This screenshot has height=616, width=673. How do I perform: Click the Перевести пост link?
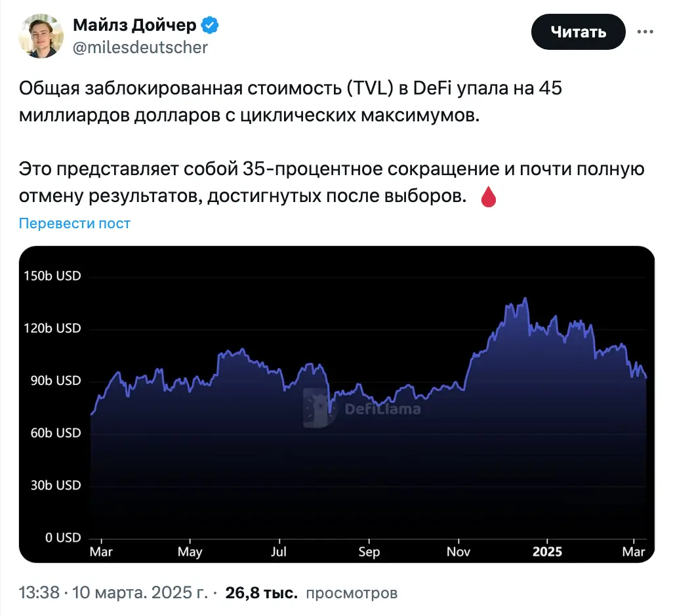tap(75, 223)
